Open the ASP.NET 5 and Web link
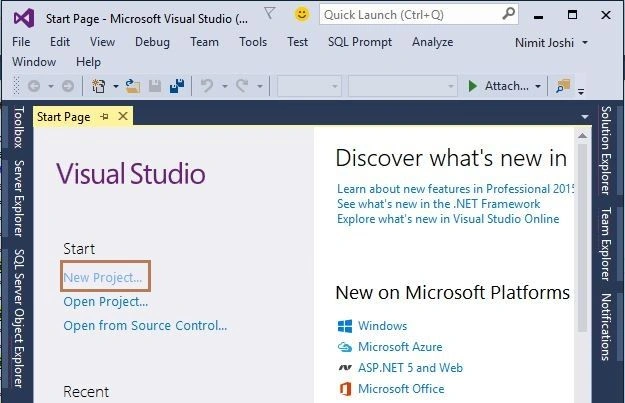The height and width of the screenshot is (403, 625). click(x=411, y=368)
